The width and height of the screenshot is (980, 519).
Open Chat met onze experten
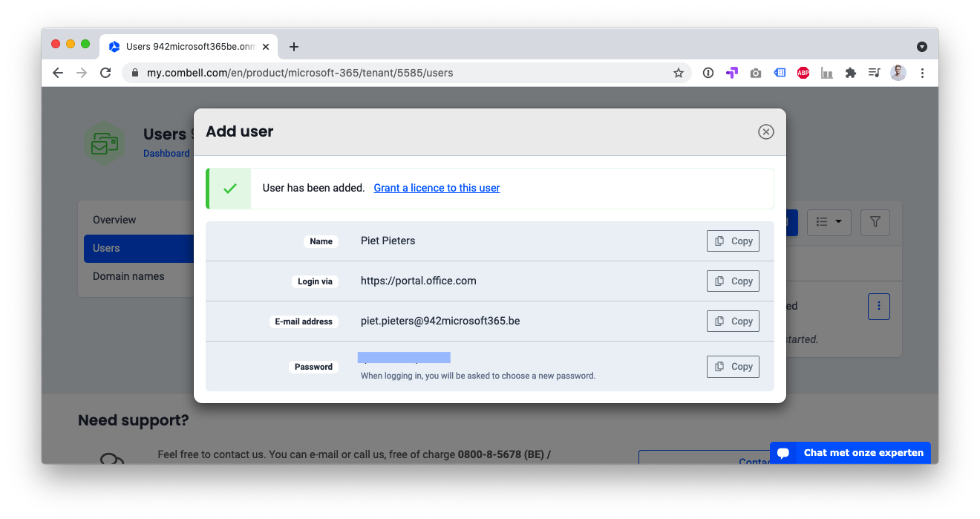click(850, 452)
